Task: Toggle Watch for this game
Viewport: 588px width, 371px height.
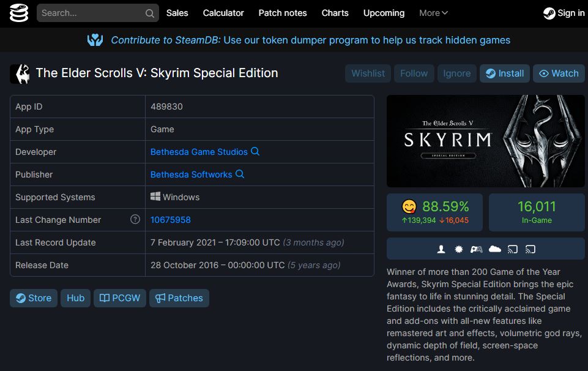Action: 559,73
